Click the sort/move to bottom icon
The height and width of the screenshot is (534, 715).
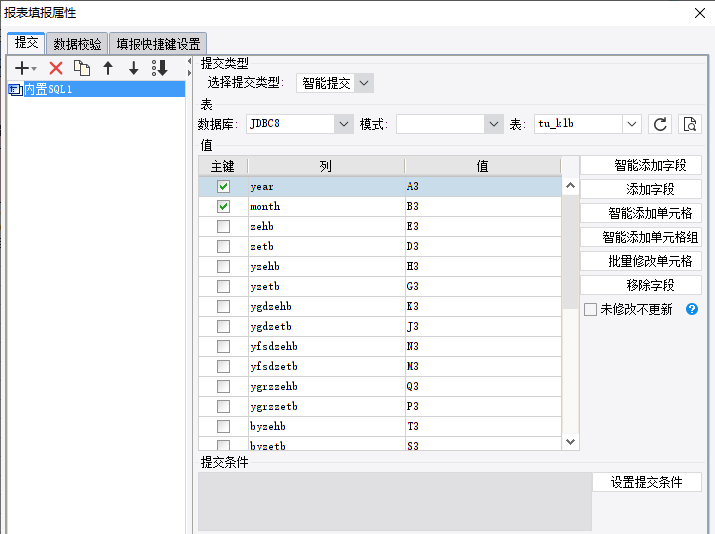click(x=160, y=68)
